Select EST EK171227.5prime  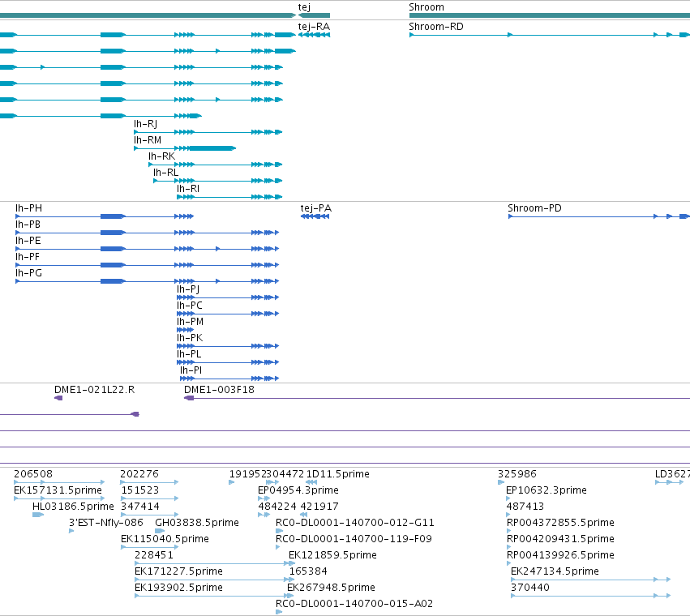[x=178, y=571]
